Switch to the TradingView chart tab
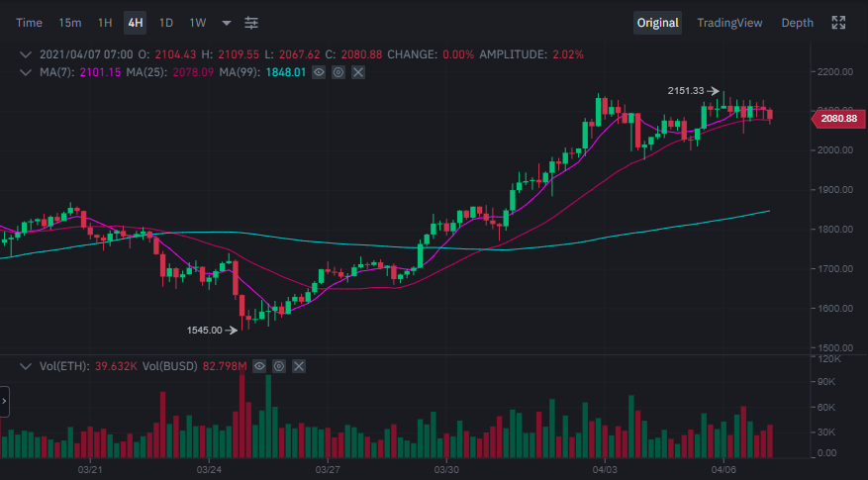 click(729, 23)
